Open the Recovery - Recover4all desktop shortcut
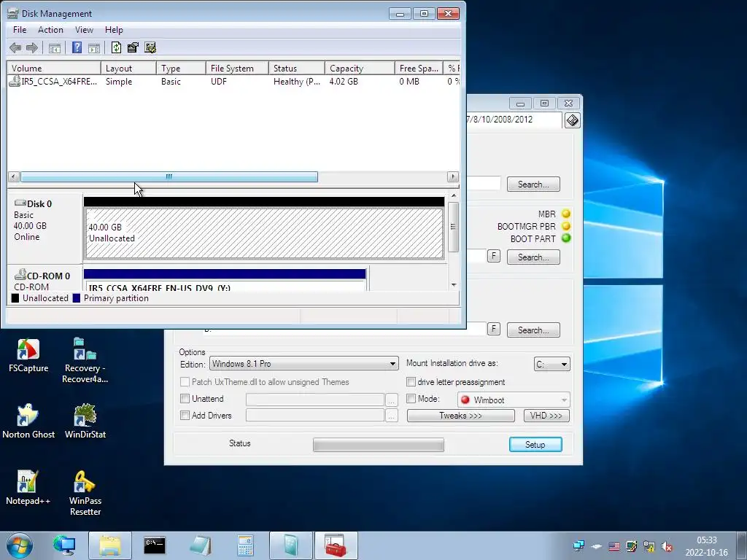Image resolution: width=747 pixels, height=560 pixels. [85, 360]
